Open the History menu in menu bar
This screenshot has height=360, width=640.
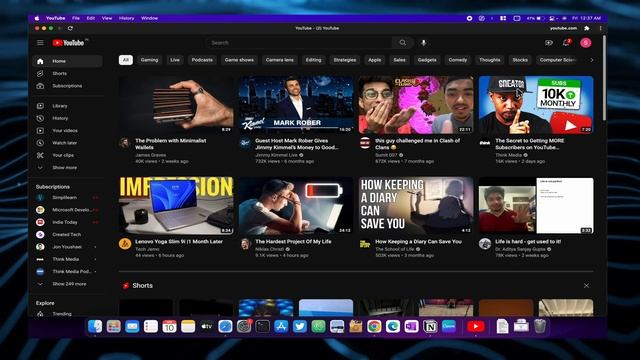126,18
